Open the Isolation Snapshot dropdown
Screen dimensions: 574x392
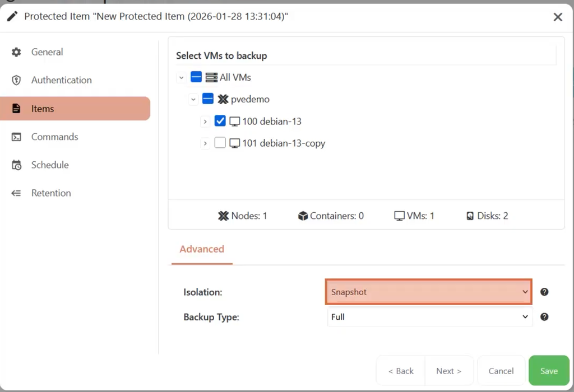pos(429,292)
